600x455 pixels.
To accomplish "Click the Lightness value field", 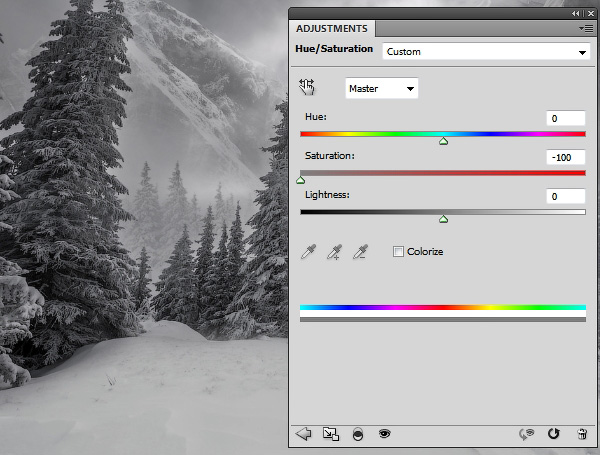I will (x=566, y=196).
